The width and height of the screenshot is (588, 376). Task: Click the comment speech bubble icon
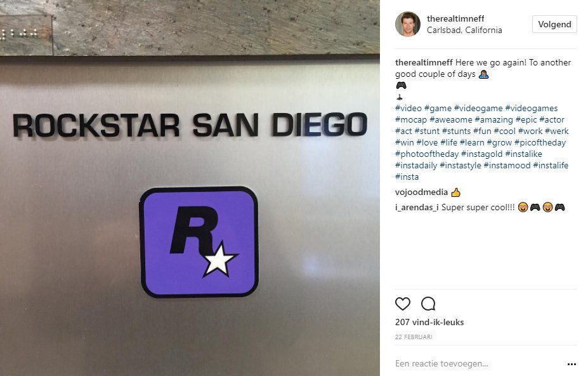428,304
